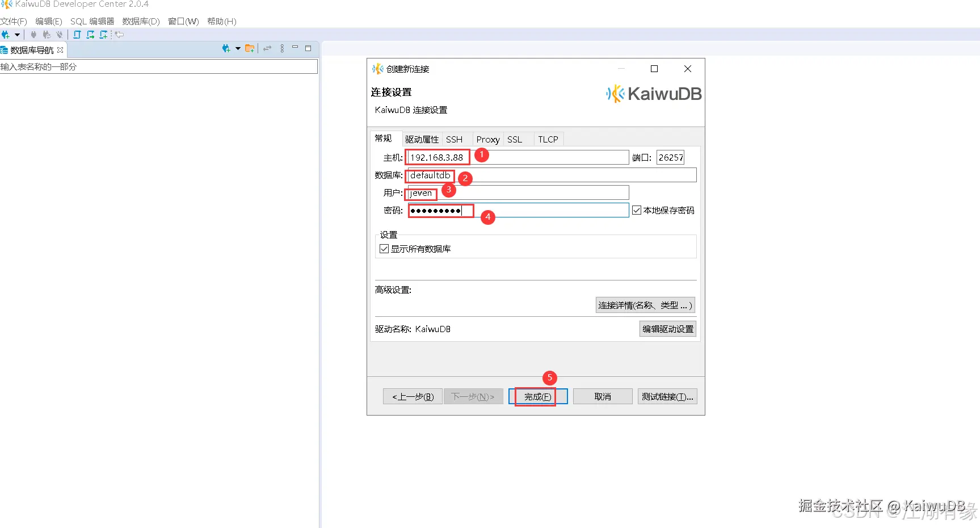Click the 完成(F) finish button
Image resolution: width=980 pixels, height=528 pixels.
[x=538, y=396]
